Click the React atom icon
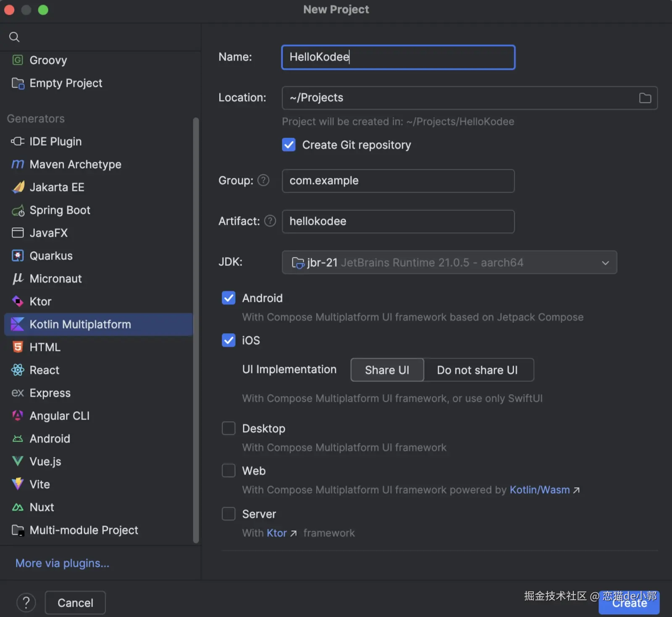Screen dimensions: 672x617 click(x=18, y=370)
